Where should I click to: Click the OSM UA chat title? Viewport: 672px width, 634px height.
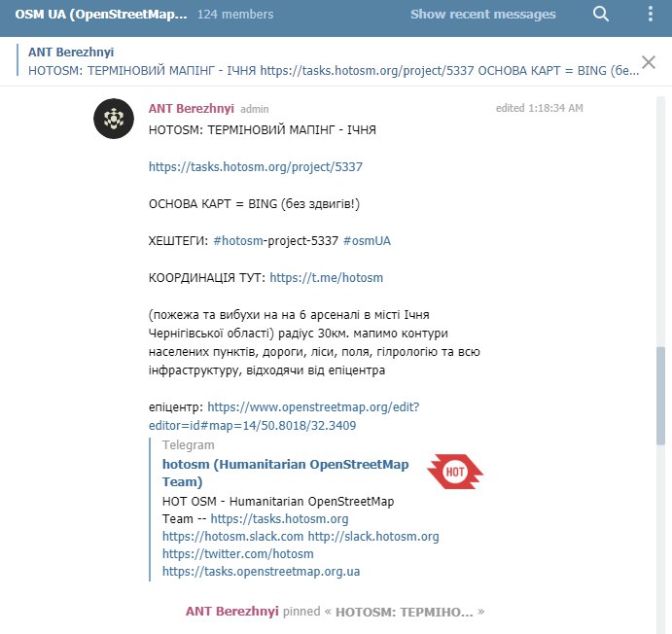pos(101,15)
